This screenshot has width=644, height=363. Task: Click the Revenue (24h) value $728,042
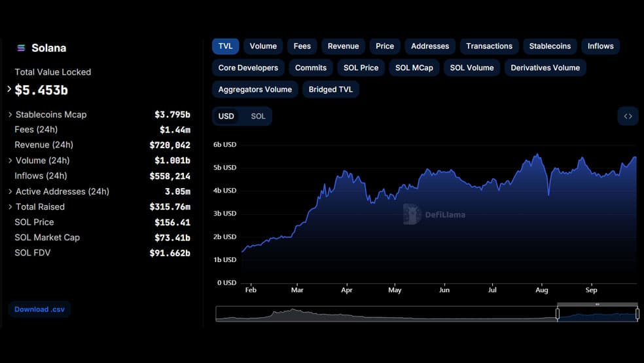point(170,145)
